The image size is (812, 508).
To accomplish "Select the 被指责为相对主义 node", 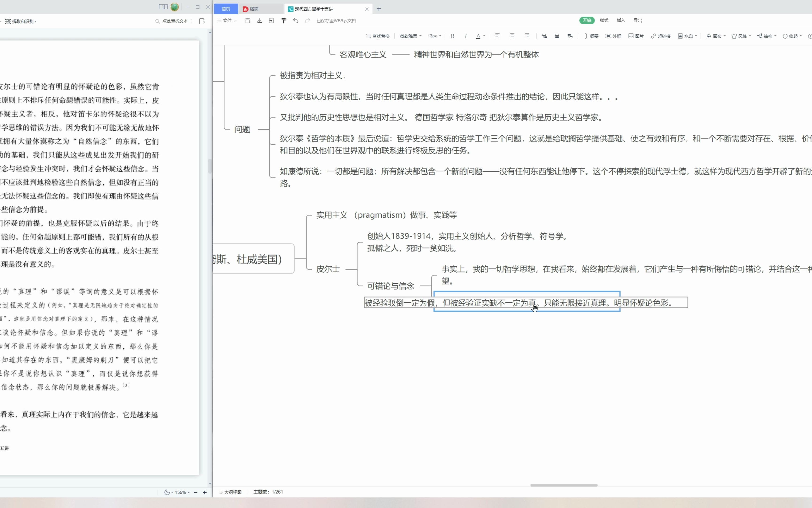I will 312,75.
